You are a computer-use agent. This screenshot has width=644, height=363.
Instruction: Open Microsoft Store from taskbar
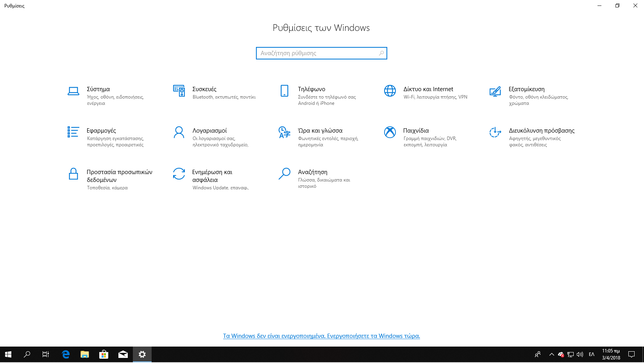(104, 354)
